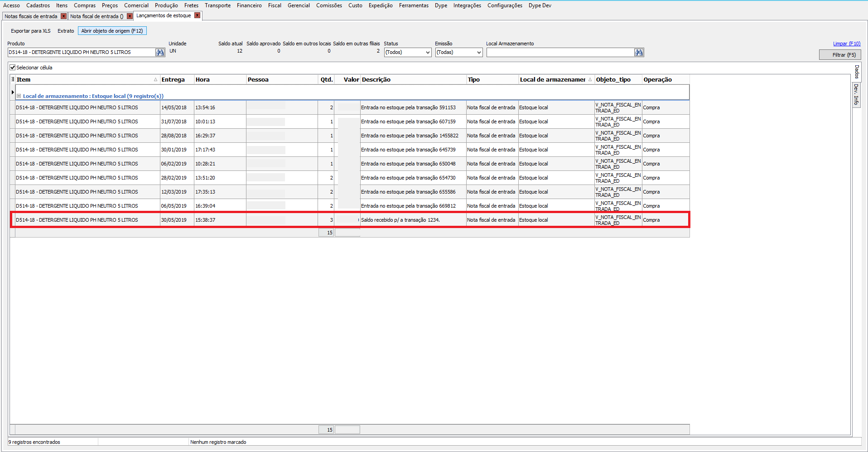Open the Comissões menu
The width and height of the screenshot is (868, 452).
(329, 5)
